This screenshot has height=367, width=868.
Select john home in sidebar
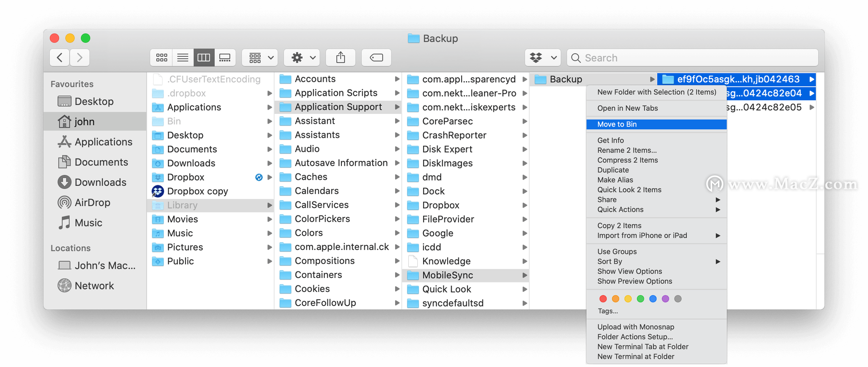click(x=94, y=122)
